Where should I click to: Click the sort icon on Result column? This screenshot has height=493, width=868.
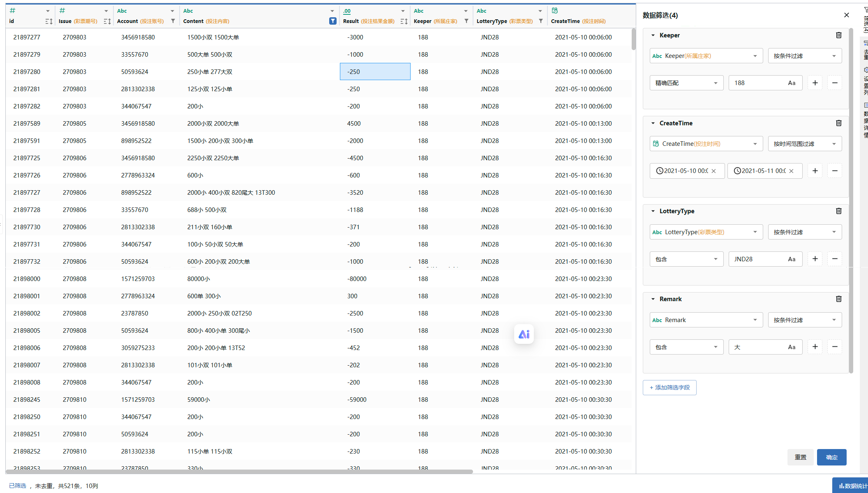404,21
